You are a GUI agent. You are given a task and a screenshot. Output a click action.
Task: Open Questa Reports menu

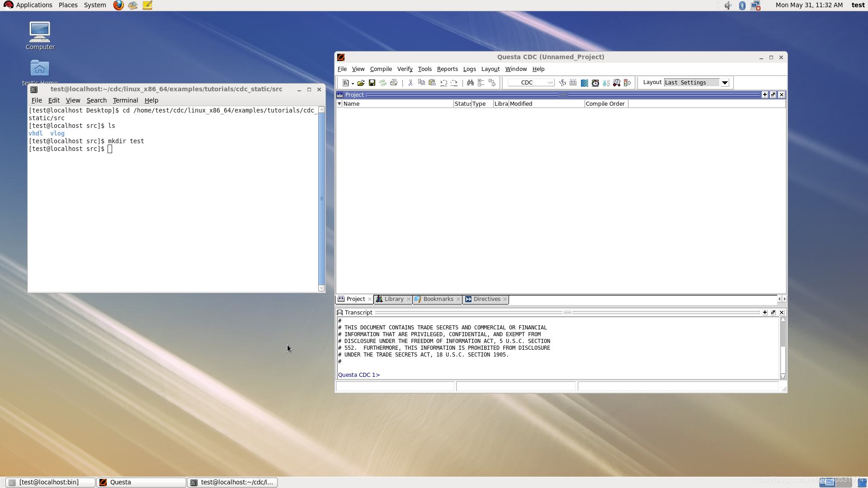pyautogui.click(x=448, y=69)
